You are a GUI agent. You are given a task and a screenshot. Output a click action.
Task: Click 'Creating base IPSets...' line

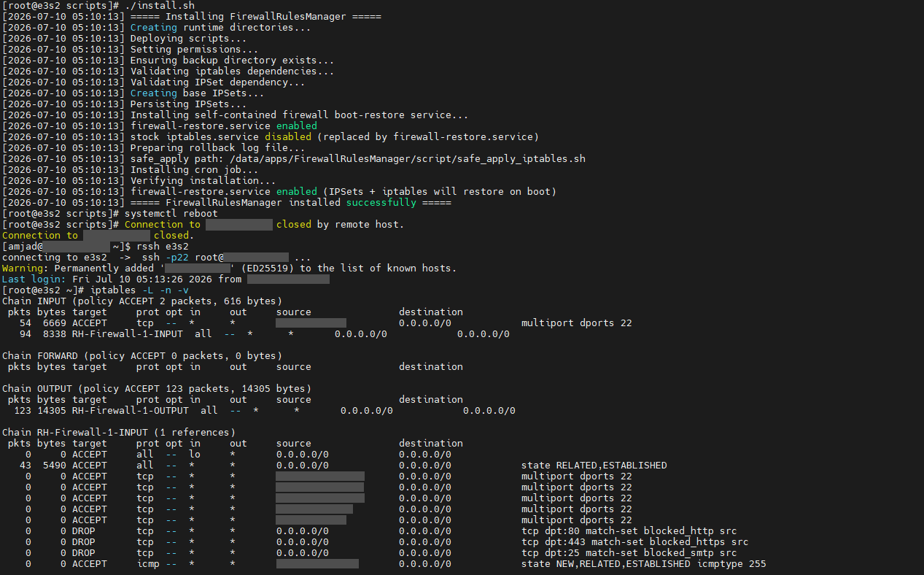tap(133, 93)
